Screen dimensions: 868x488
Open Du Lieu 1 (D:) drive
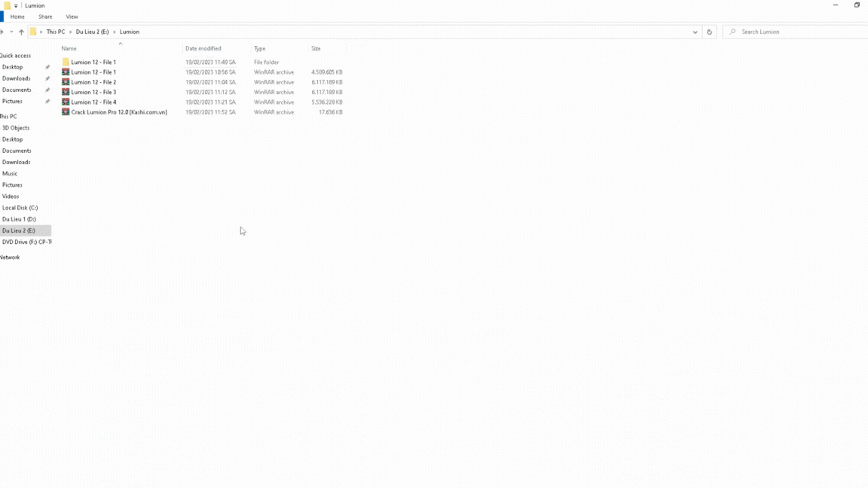point(19,219)
